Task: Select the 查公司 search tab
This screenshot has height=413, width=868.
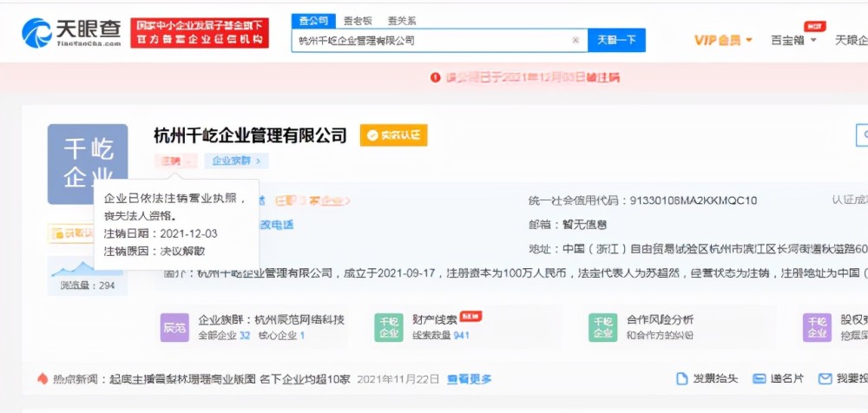Action: [313, 21]
